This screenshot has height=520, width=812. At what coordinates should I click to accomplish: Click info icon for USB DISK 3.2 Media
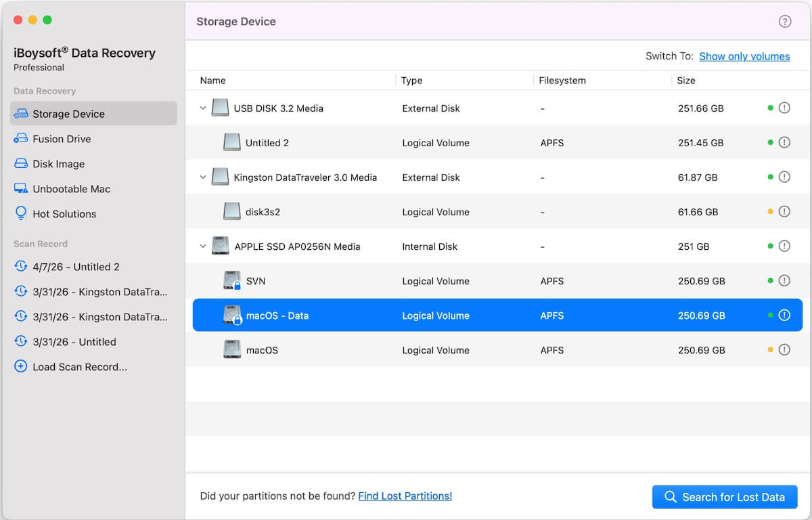784,108
